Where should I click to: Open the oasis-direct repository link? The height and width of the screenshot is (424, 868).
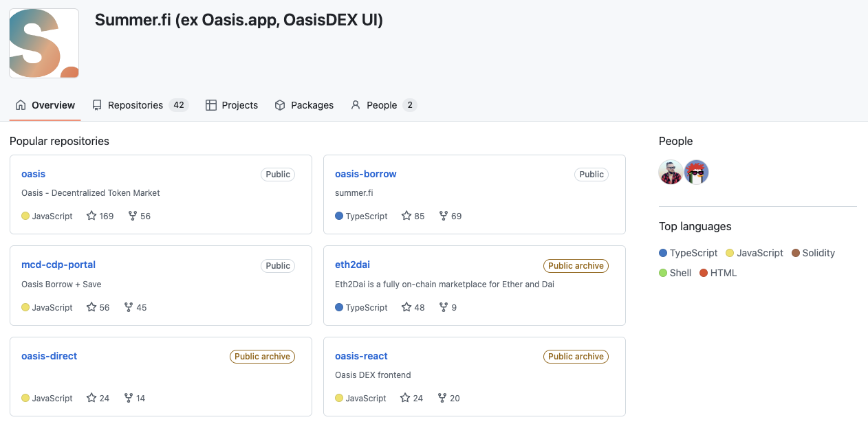50,356
